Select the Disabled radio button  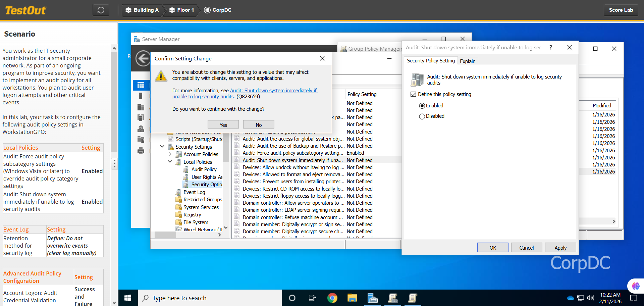[422, 116]
